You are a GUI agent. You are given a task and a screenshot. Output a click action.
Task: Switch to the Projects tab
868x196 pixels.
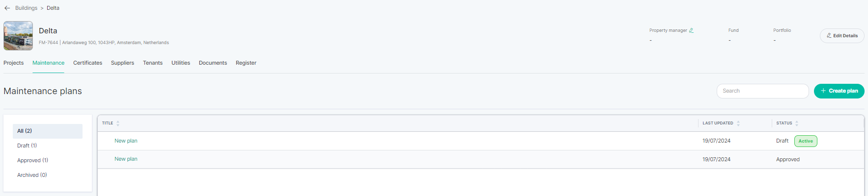(13, 63)
